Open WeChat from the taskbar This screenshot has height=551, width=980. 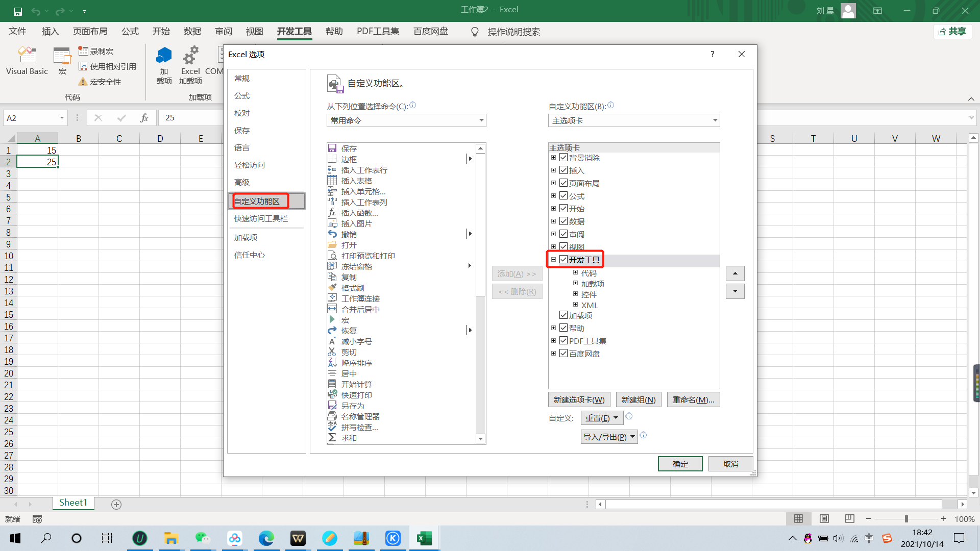(x=203, y=538)
